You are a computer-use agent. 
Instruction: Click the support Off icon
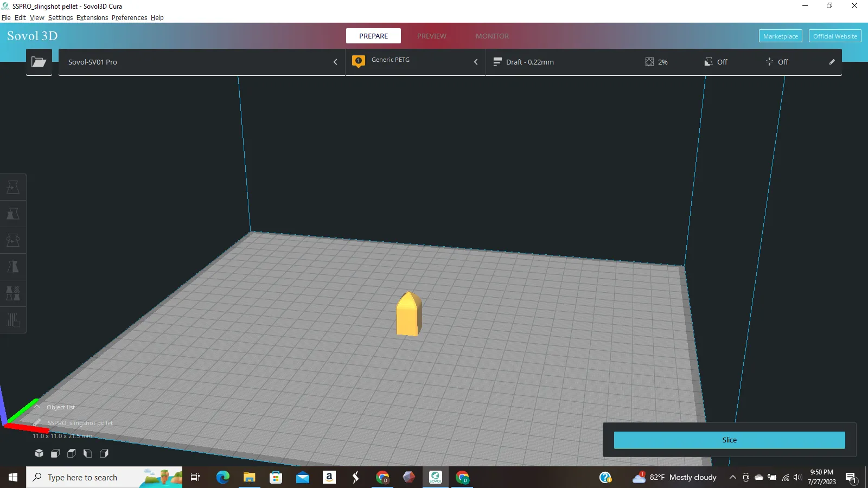pyautogui.click(x=709, y=62)
